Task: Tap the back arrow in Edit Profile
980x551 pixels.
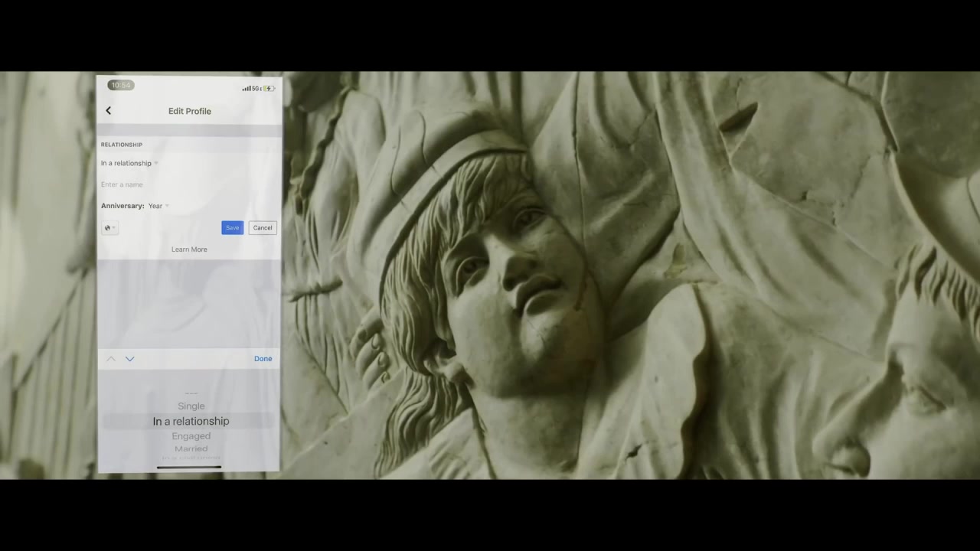Action: tap(109, 111)
